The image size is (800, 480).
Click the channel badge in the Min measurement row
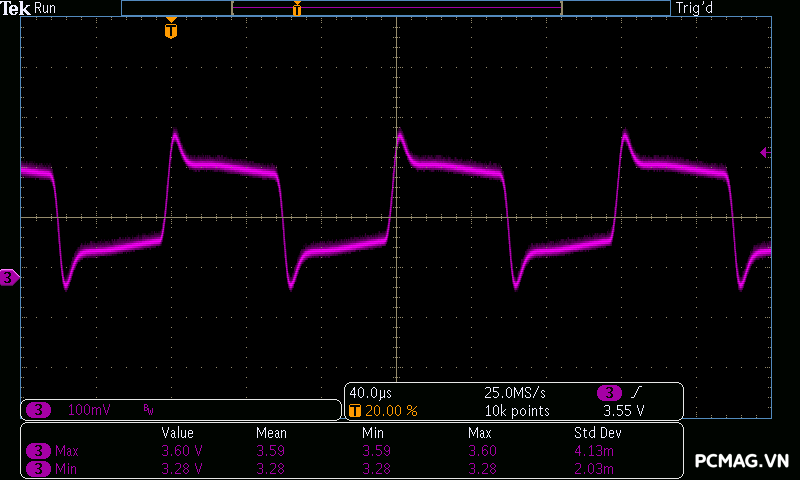click(x=38, y=467)
